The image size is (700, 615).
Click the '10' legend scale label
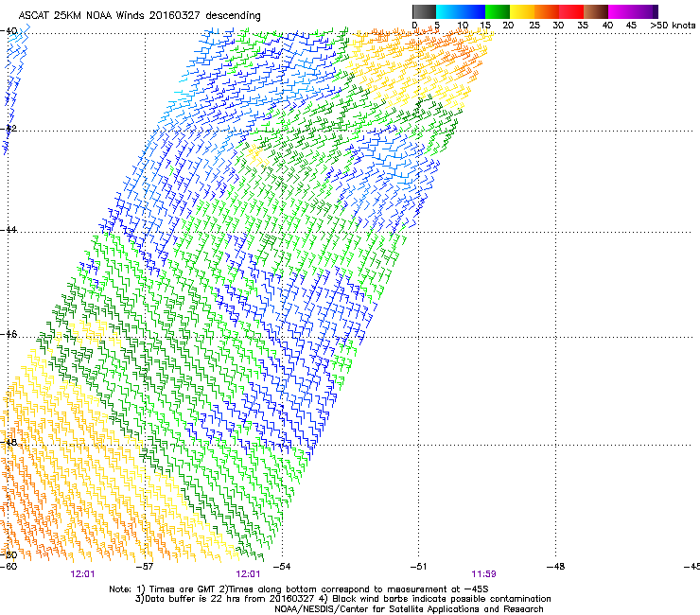(x=463, y=26)
